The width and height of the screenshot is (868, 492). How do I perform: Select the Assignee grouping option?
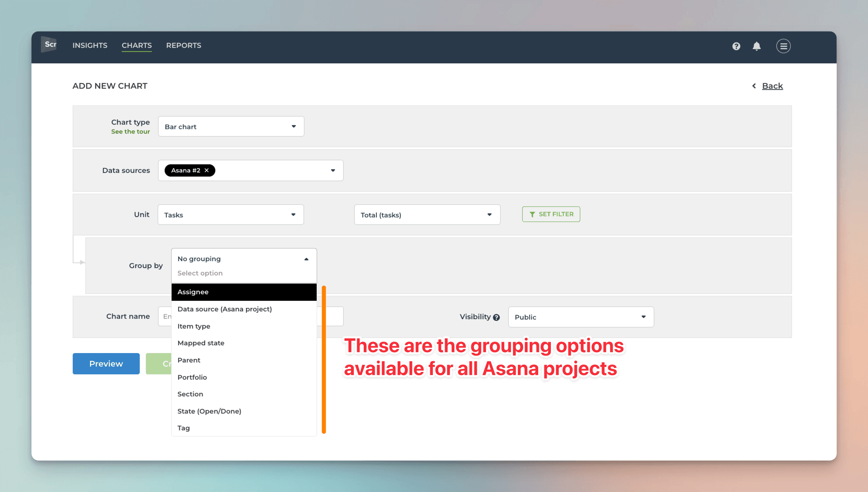[x=244, y=292]
